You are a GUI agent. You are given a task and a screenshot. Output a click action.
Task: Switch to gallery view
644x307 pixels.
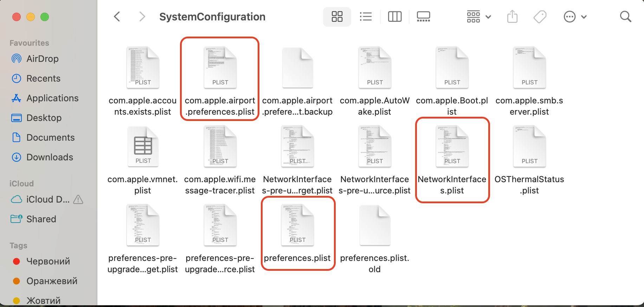pyautogui.click(x=423, y=17)
